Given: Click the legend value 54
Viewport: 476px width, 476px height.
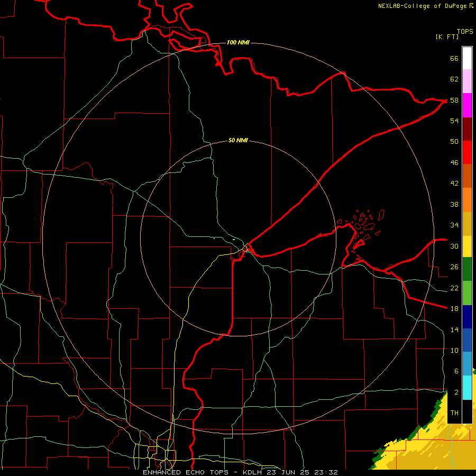Looking at the screenshot, I should 454,121.
